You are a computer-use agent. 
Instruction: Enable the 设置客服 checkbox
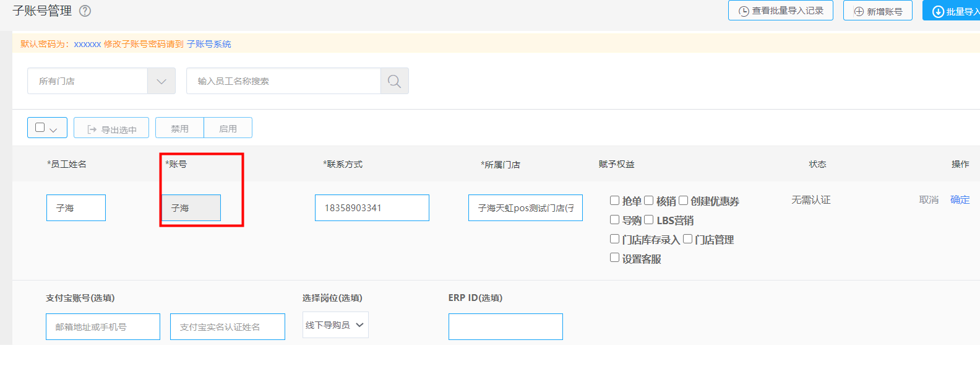pyautogui.click(x=614, y=258)
